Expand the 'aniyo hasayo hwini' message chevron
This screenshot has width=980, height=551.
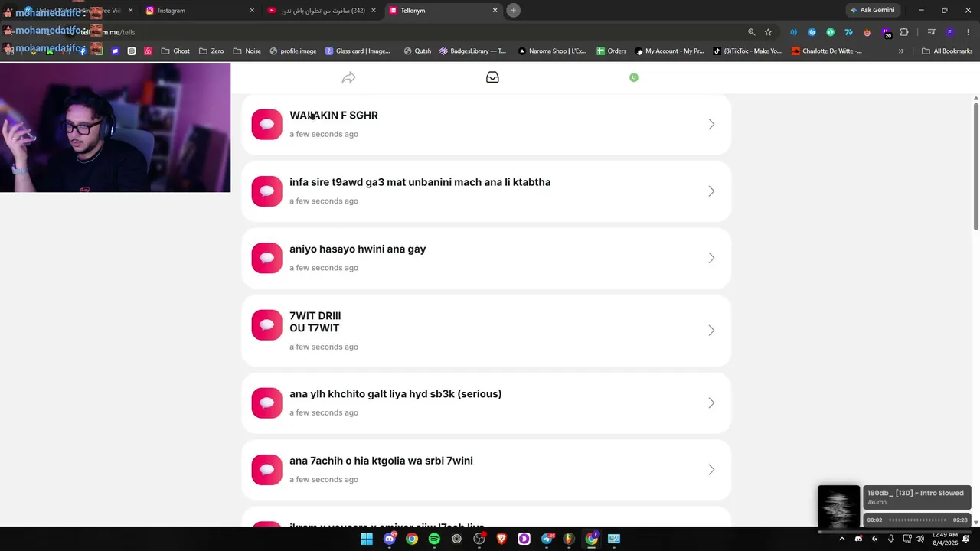coord(711,258)
